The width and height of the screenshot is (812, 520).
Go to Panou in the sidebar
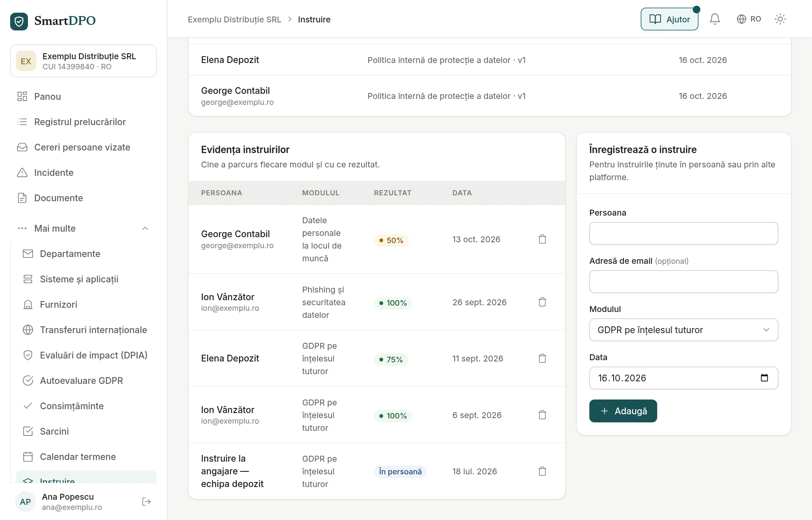(x=83, y=96)
